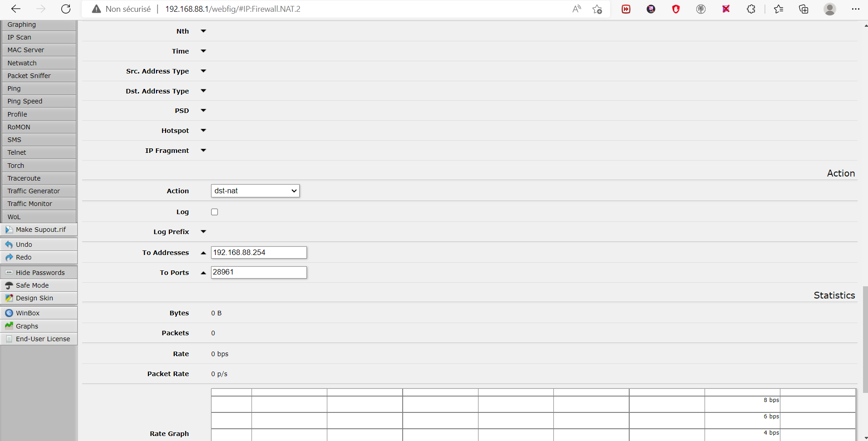Open browser collections icon
868x441 pixels.
(x=804, y=9)
